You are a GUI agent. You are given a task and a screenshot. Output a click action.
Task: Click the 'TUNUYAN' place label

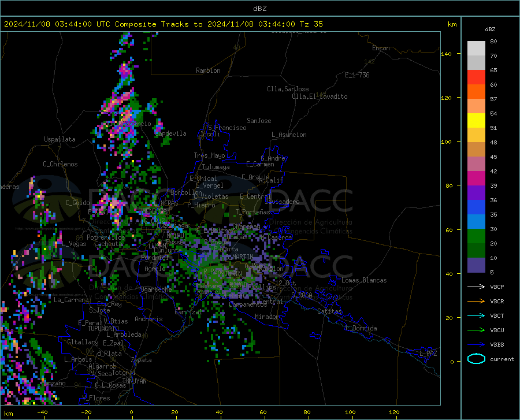point(134,381)
